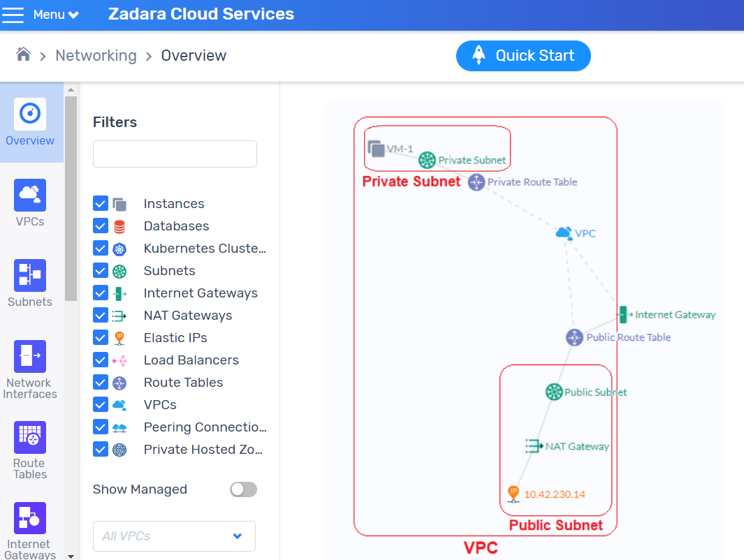Uncheck the Instances filter

tap(101, 203)
